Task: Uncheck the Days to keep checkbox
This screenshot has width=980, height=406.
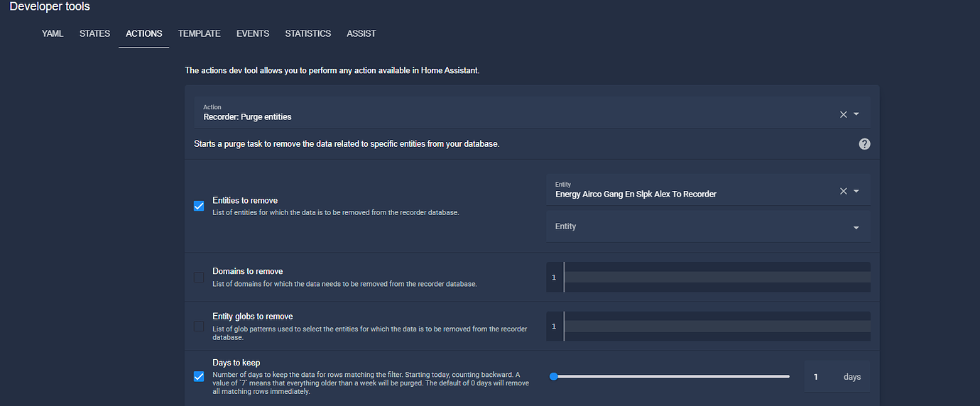Action: pyautogui.click(x=199, y=376)
